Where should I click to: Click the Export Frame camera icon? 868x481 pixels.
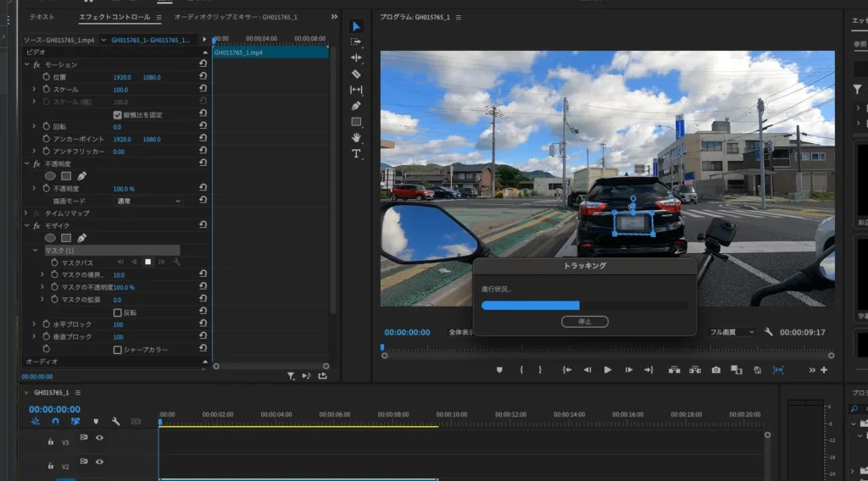coord(716,370)
